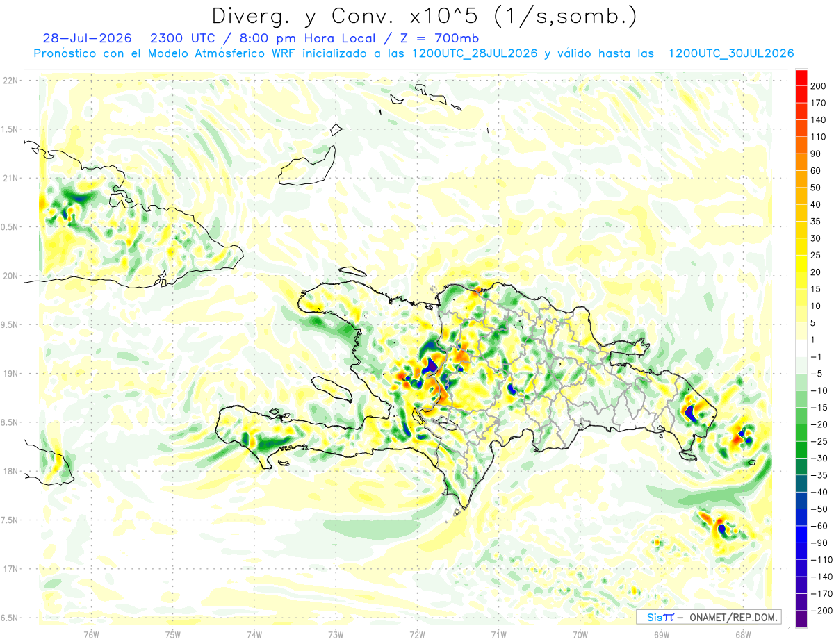Screen dimensions: 834x644
Task: Click the top red swatch above 200
Action: (x=802, y=76)
